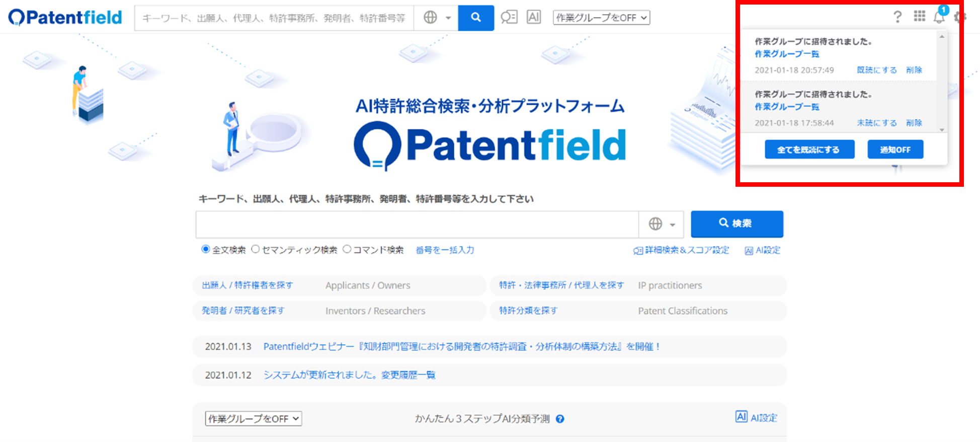Click the Applicants / Owners text
The width and height of the screenshot is (980, 442).
coord(368,285)
